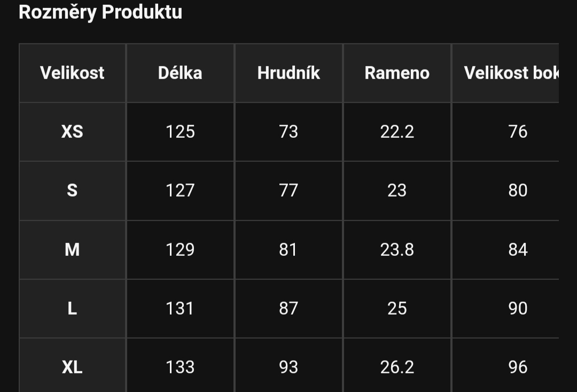Click the Hrudník column header
Viewport: 577px width, 392px height.
(x=288, y=73)
